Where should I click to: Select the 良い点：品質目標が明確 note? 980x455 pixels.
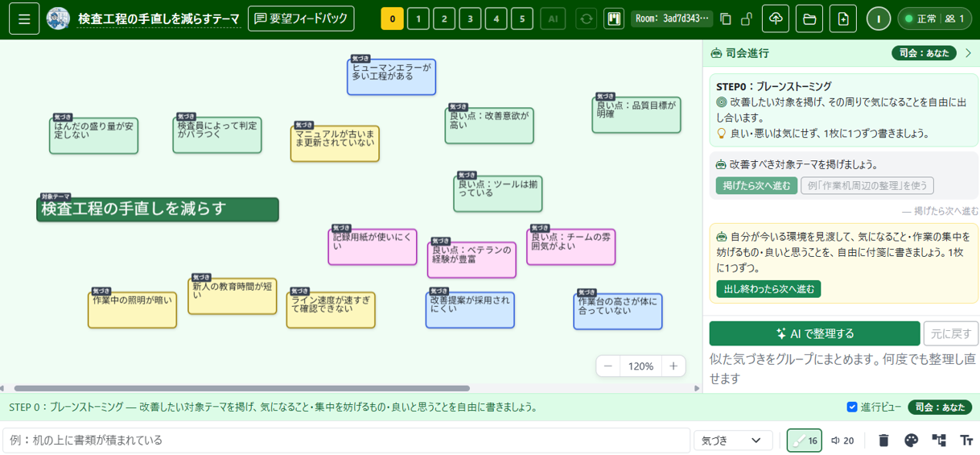(636, 115)
